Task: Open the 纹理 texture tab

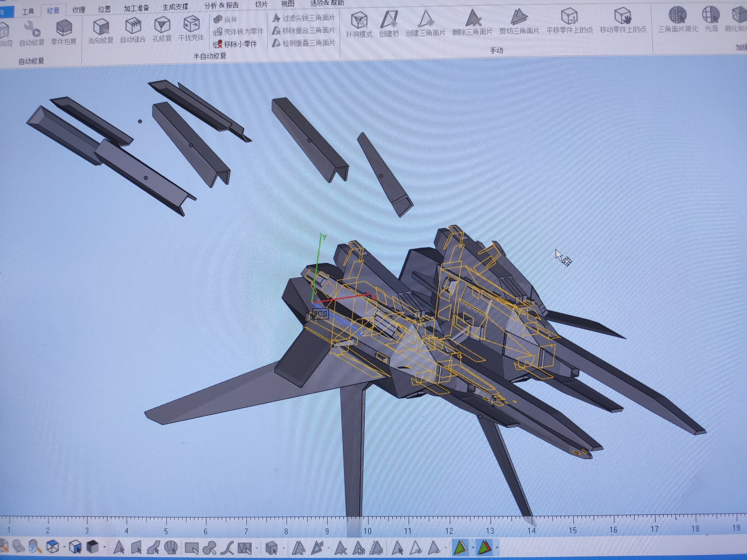Action: click(x=79, y=10)
